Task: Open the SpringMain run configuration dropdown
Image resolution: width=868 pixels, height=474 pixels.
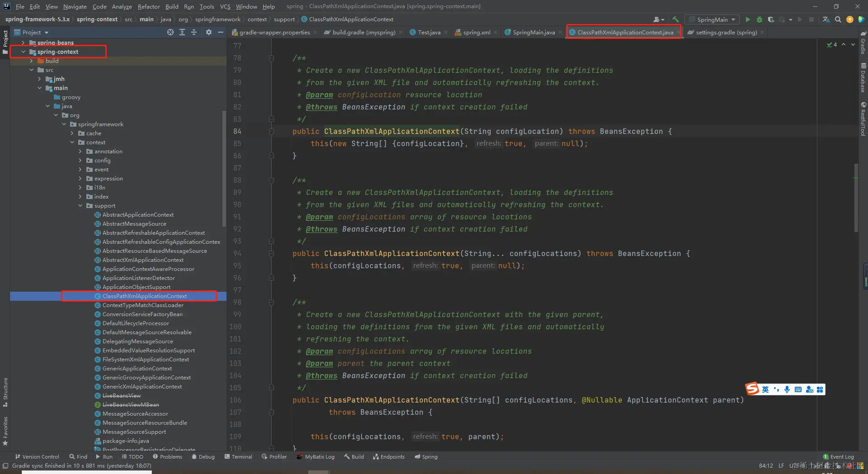Action: (x=712, y=19)
